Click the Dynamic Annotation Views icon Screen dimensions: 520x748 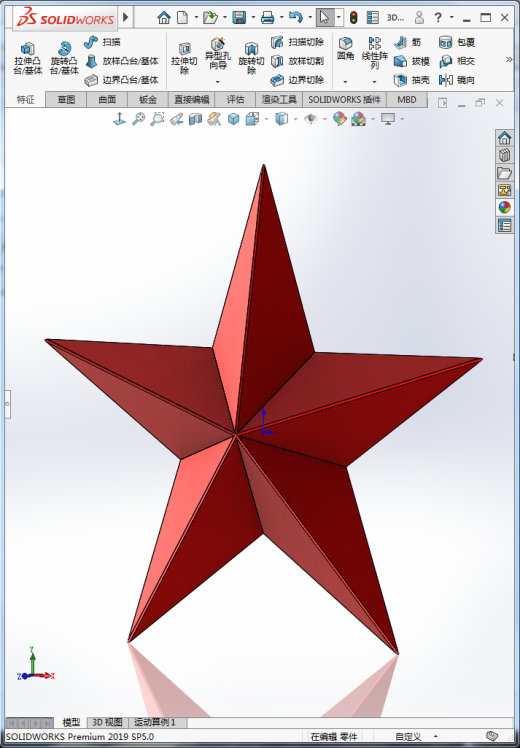pyautogui.click(x=214, y=118)
